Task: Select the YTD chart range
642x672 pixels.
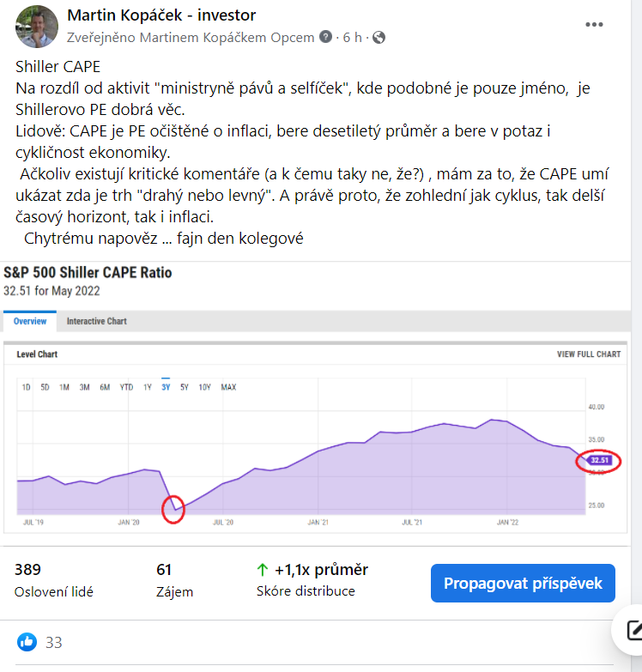Action: 126,387
